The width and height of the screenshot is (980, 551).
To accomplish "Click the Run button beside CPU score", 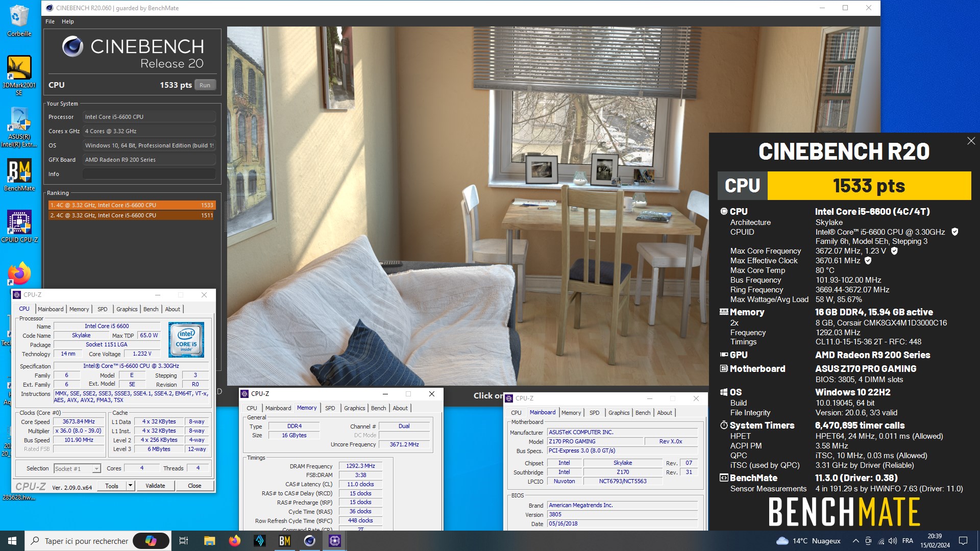I will tap(205, 85).
